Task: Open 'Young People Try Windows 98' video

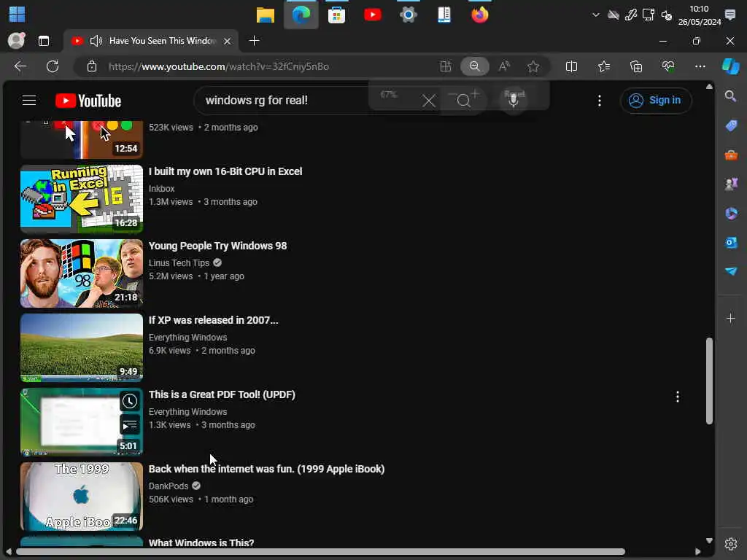Action: pyautogui.click(x=217, y=246)
